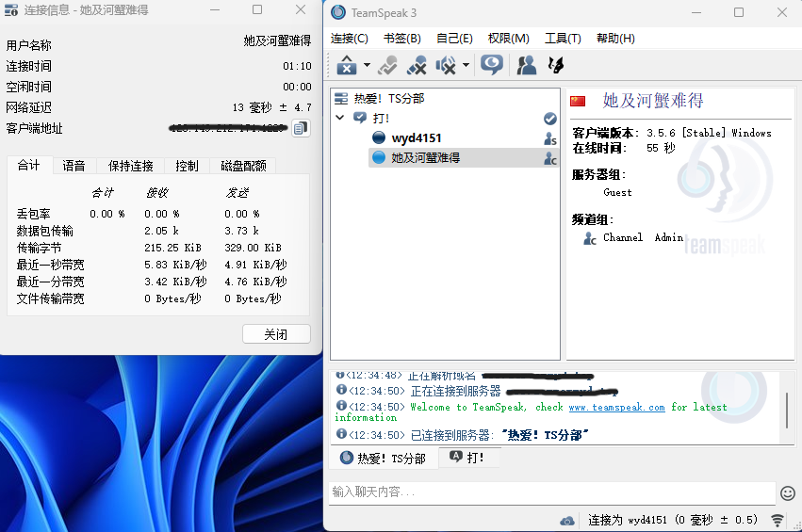Select user 她及河蟹难得 in channel tree

(x=426, y=158)
